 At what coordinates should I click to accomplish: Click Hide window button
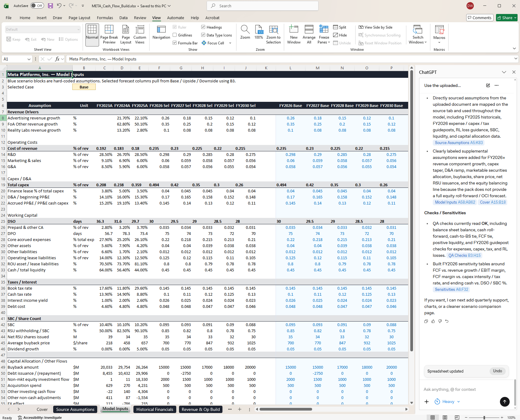point(340,35)
